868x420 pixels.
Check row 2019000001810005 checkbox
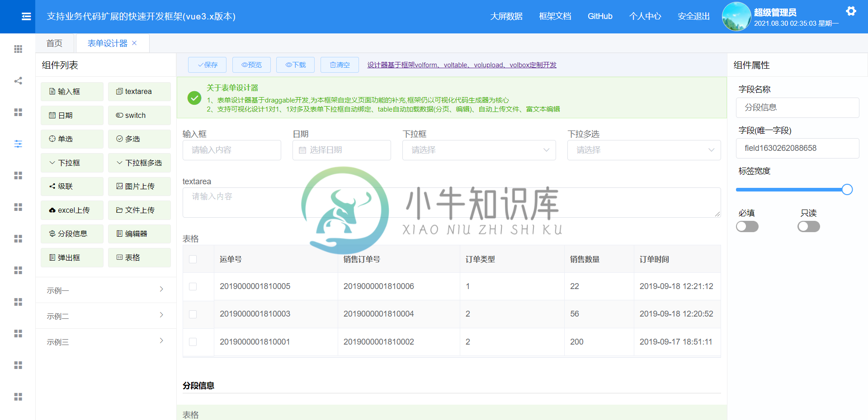point(193,287)
